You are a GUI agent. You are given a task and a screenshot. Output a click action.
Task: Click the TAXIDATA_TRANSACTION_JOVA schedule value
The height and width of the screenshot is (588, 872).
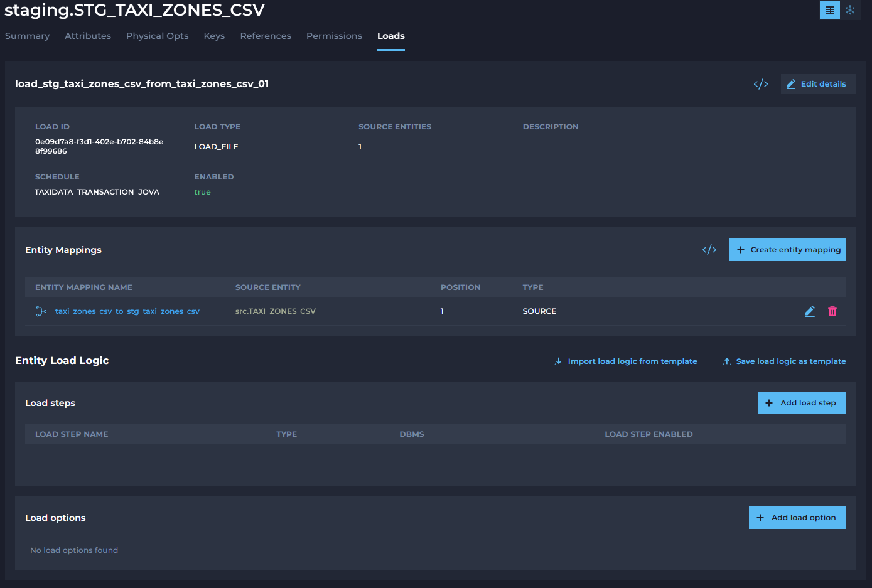[97, 192]
